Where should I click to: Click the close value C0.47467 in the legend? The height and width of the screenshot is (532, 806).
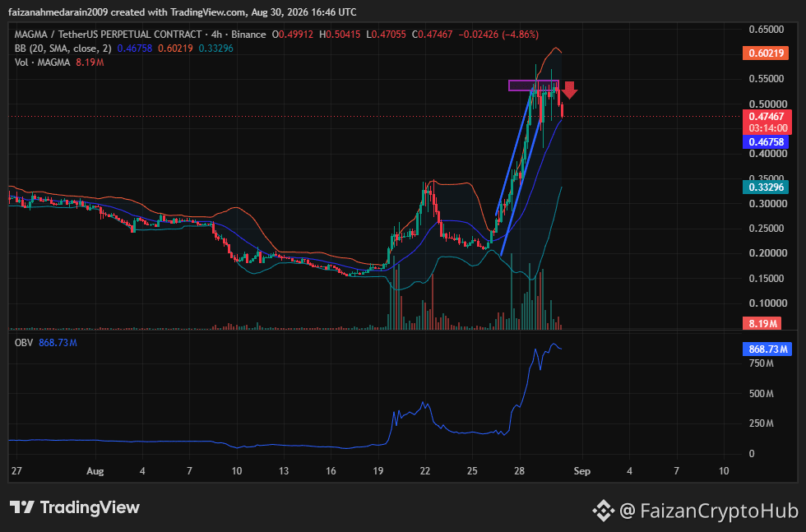coord(433,35)
